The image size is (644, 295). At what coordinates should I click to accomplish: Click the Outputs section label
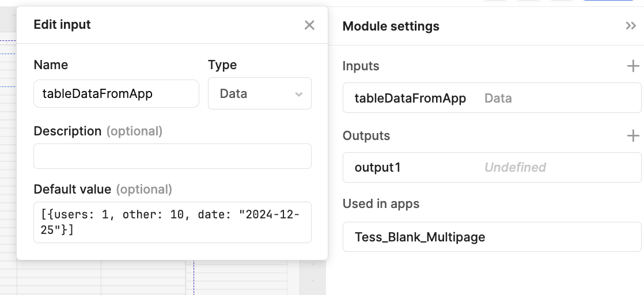click(366, 135)
